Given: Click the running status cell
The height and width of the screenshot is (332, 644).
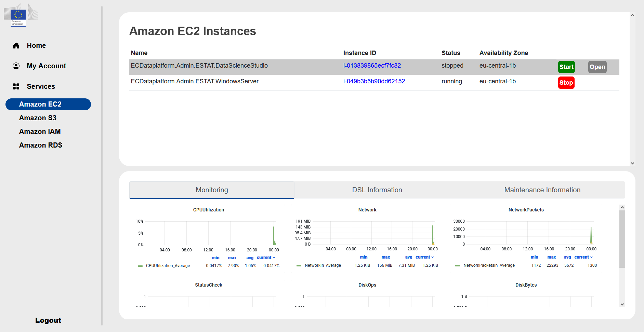Looking at the screenshot, I should point(452,81).
